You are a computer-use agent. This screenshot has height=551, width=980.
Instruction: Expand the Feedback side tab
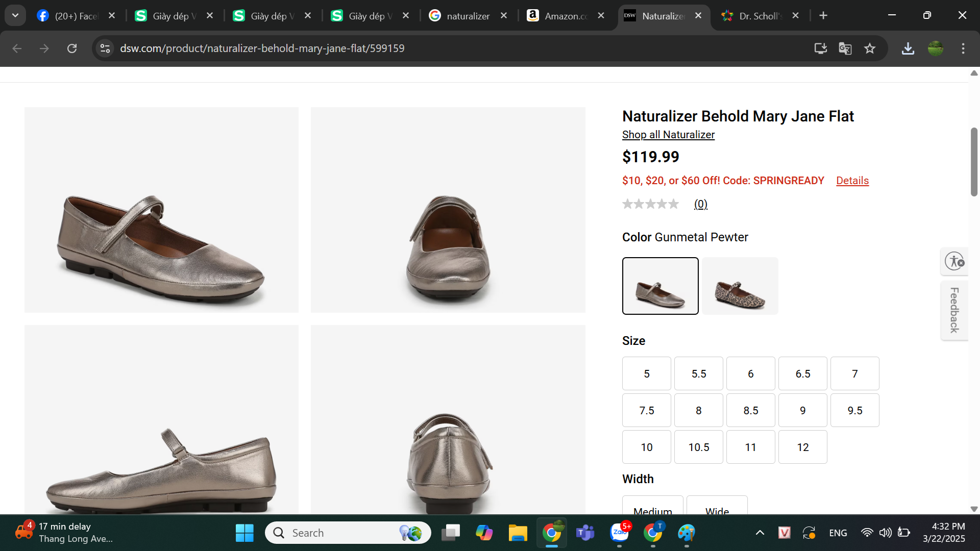pos(954,310)
